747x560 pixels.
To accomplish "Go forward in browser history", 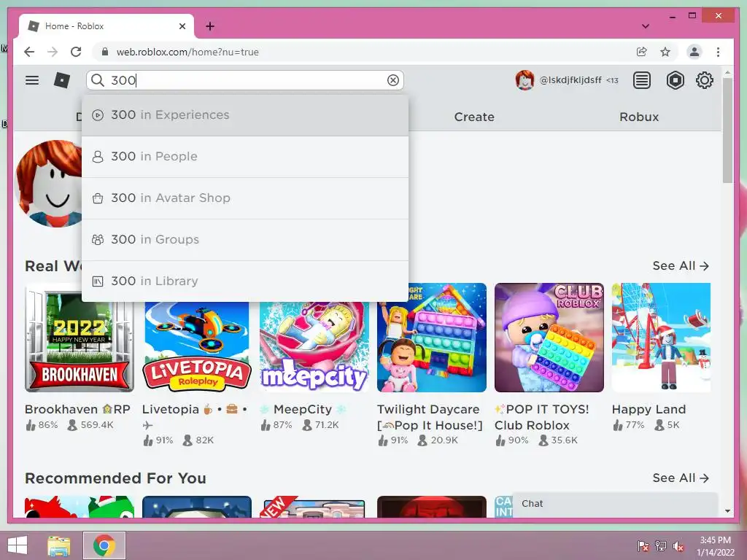I will (x=53, y=52).
